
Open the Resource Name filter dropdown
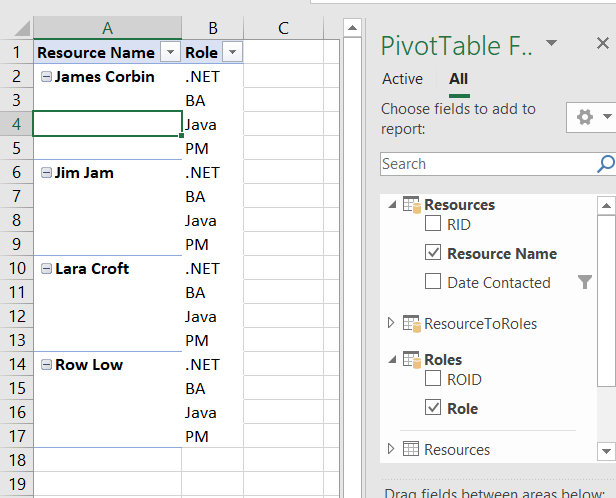(169, 53)
